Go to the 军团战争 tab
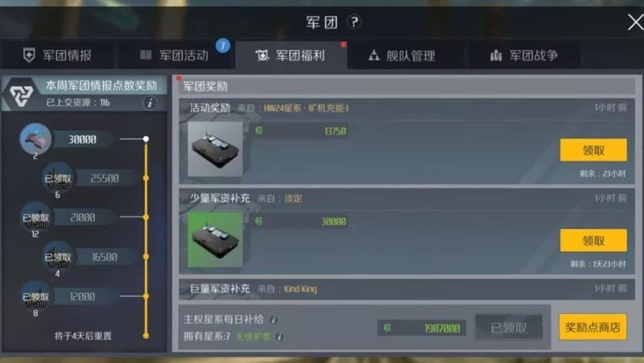The width and height of the screenshot is (644, 363). 524,55
